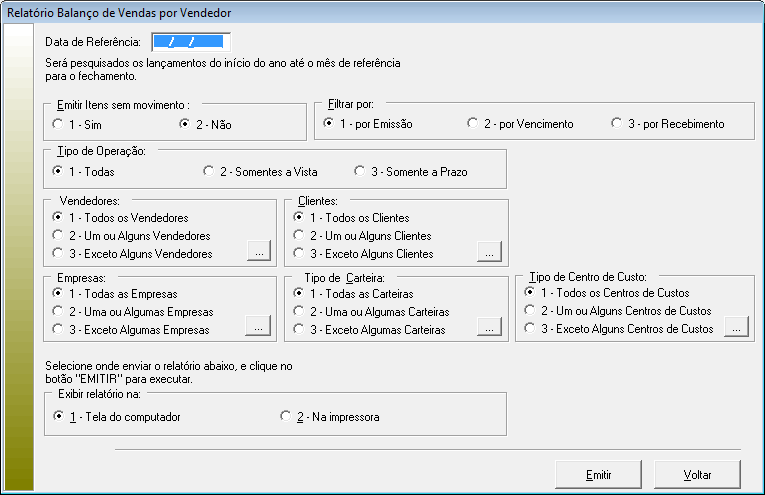Open the Clientes browse '...' button

[487, 254]
